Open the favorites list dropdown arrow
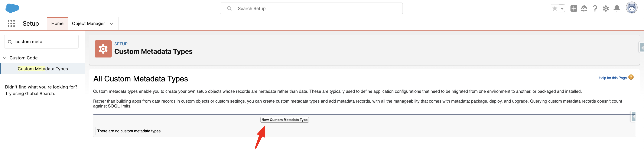Screen dimensions: 644x162 coord(562,9)
